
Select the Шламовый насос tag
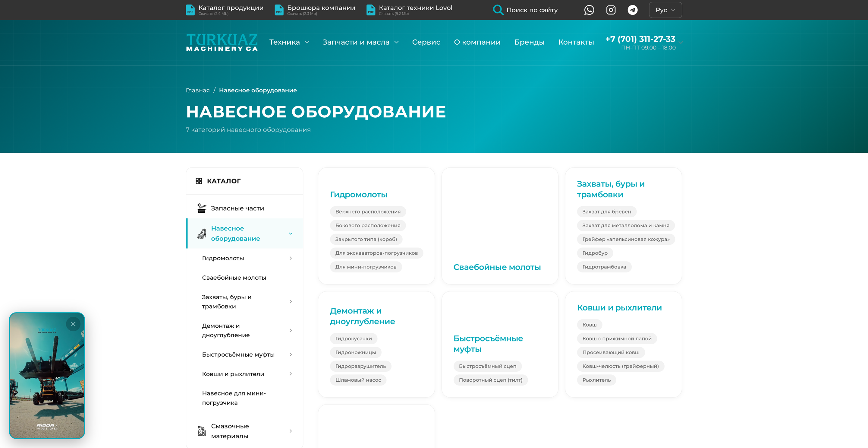coord(358,380)
